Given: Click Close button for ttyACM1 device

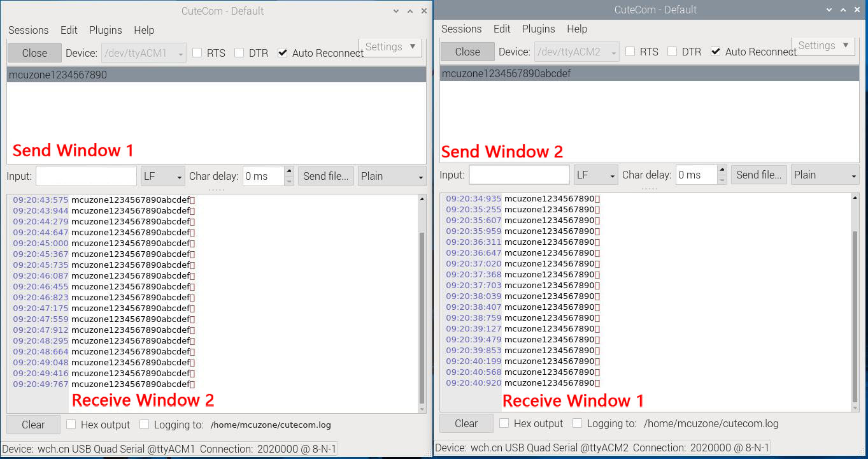Looking at the screenshot, I should point(34,53).
